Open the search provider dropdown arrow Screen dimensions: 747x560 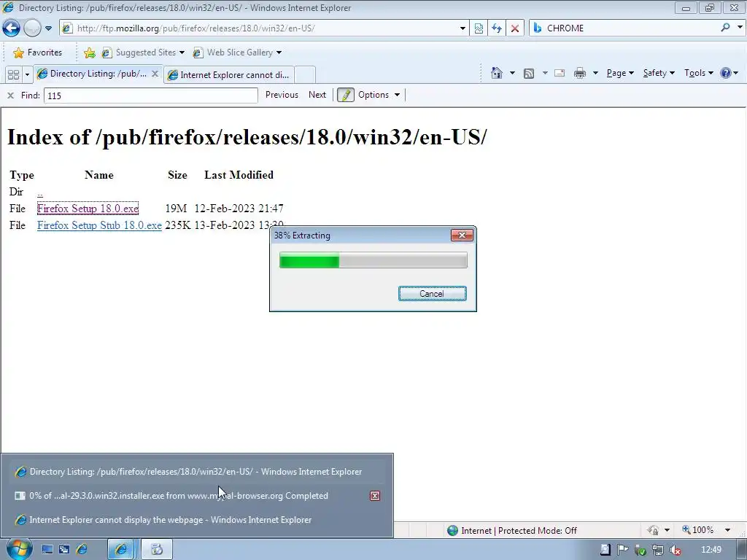point(740,28)
